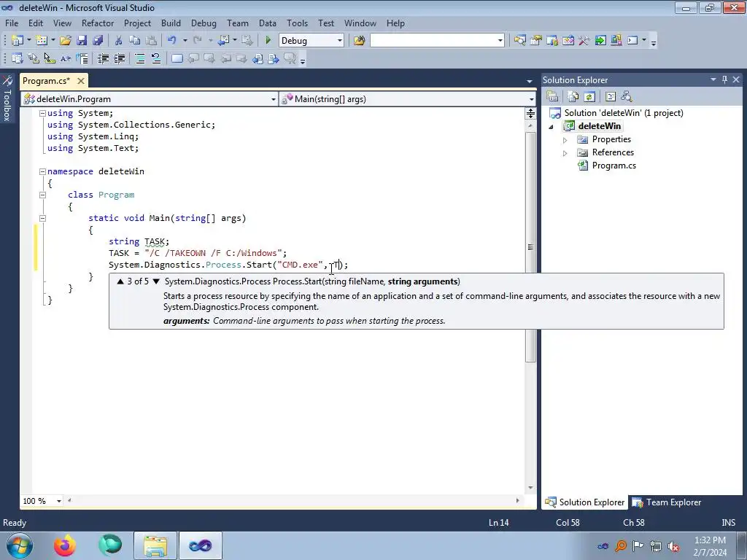This screenshot has height=560, width=747.
Task: Click the Display Word Completion icon
Action: (66, 58)
